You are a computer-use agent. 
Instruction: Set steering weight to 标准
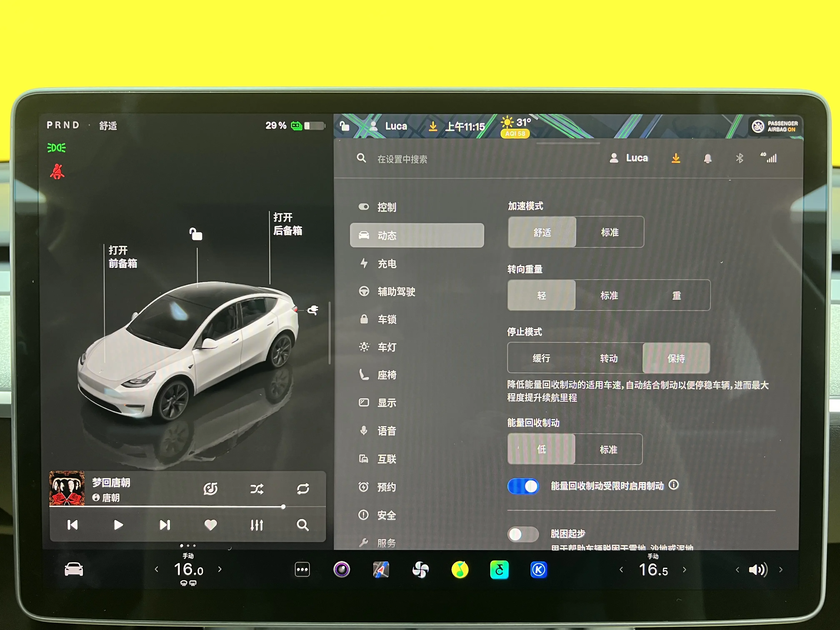pyautogui.click(x=609, y=295)
